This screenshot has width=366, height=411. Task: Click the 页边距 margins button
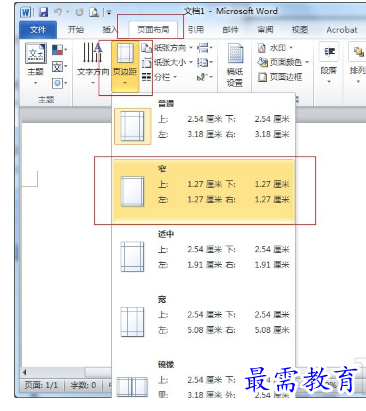coord(125,67)
